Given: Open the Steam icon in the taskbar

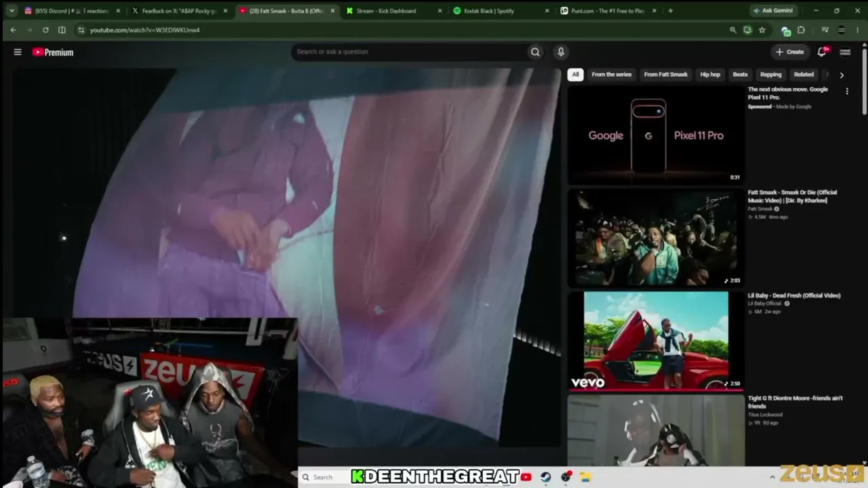Looking at the screenshot, I should pos(546,477).
